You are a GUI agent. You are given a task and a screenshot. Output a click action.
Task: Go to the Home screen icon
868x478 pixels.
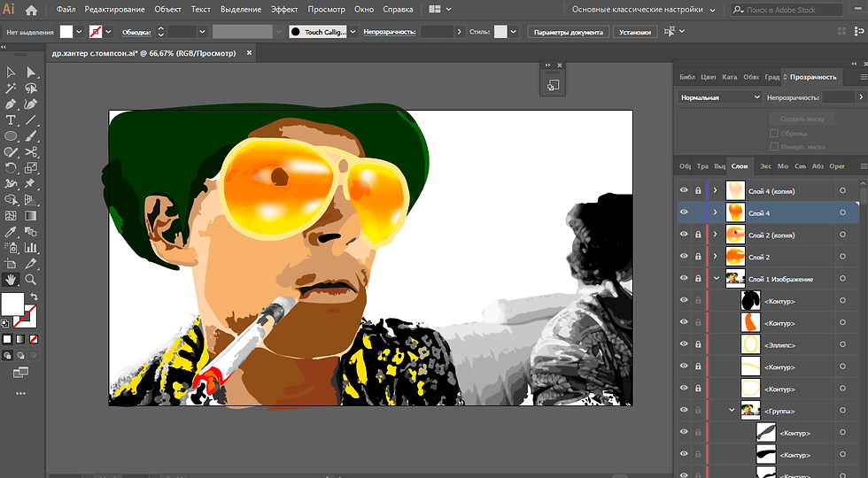pyautogui.click(x=32, y=10)
